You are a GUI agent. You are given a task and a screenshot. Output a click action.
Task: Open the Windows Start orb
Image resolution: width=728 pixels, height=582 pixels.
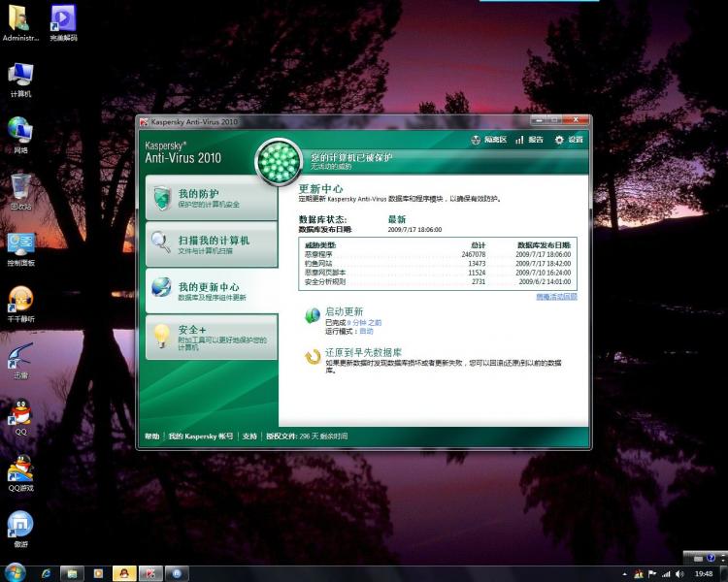[x=15, y=573]
